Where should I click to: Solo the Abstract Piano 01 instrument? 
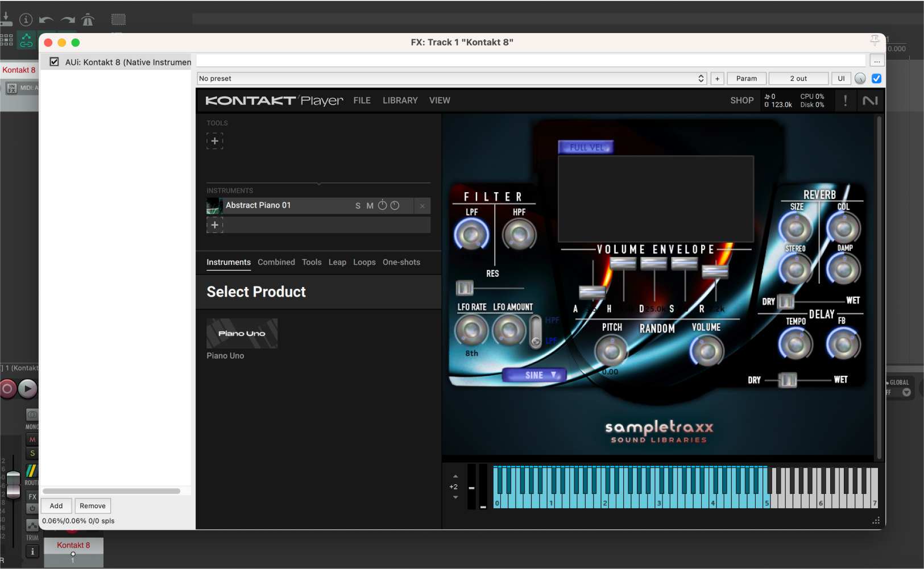(x=358, y=205)
